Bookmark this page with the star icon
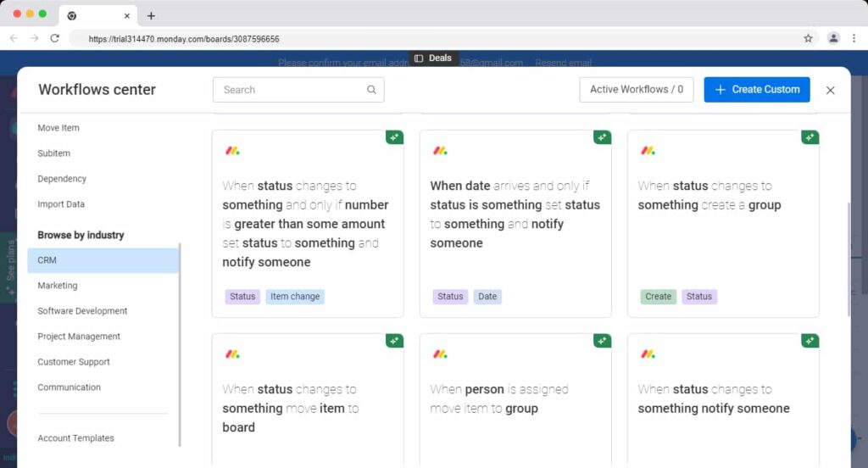The height and width of the screenshot is (468, 868). click(808, 38)
